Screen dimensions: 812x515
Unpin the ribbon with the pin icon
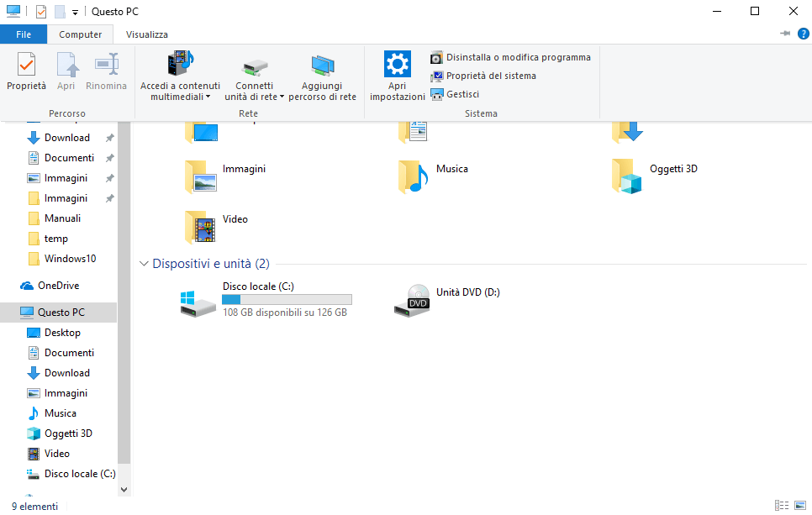(x=786, y=34)
